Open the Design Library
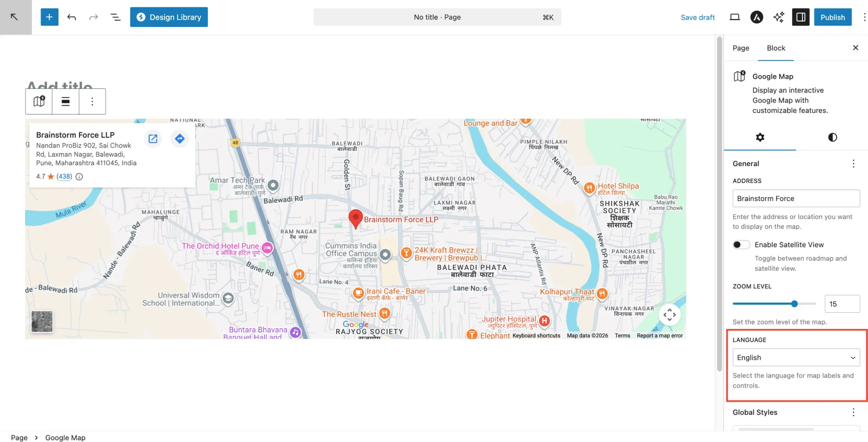868x442 pixels. click(169, 17)
